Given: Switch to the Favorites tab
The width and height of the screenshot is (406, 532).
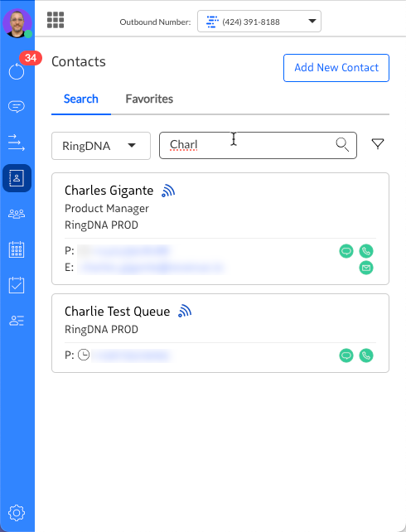Looking at the screenshot, I should (149, 99).
